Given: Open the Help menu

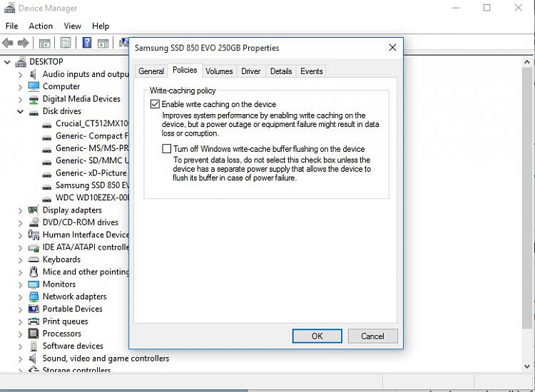Looking at the screenshot, I should [101, 26].
